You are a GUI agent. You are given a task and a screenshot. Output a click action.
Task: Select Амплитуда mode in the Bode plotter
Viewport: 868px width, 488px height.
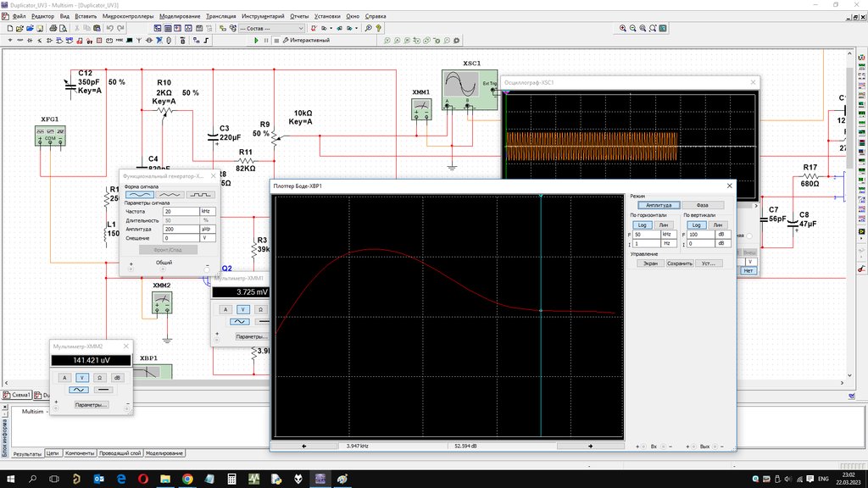659,205
